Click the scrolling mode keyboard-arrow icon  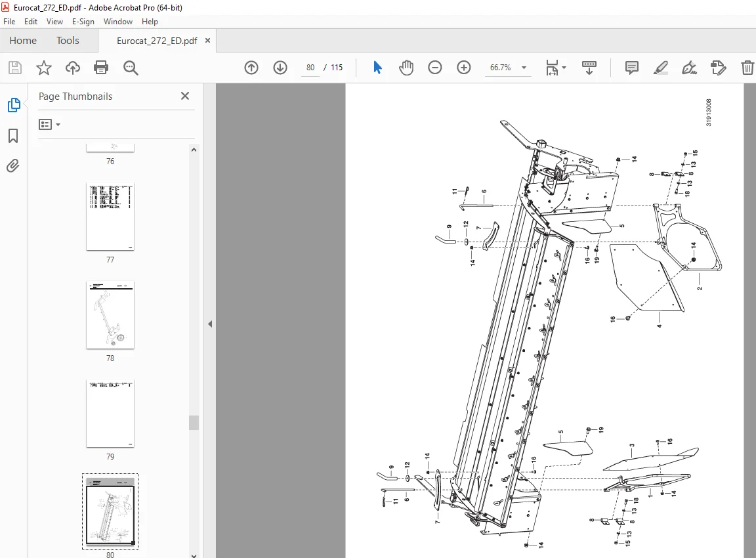(x=589, y=68)
